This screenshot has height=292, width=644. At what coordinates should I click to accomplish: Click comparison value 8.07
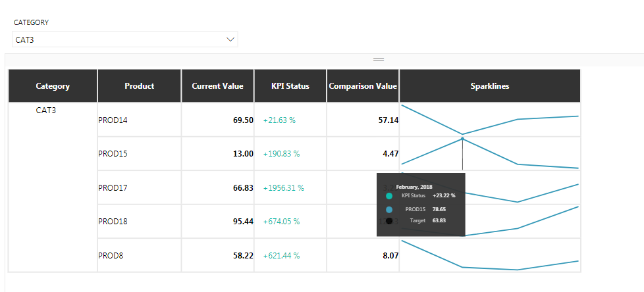[390, 255]
